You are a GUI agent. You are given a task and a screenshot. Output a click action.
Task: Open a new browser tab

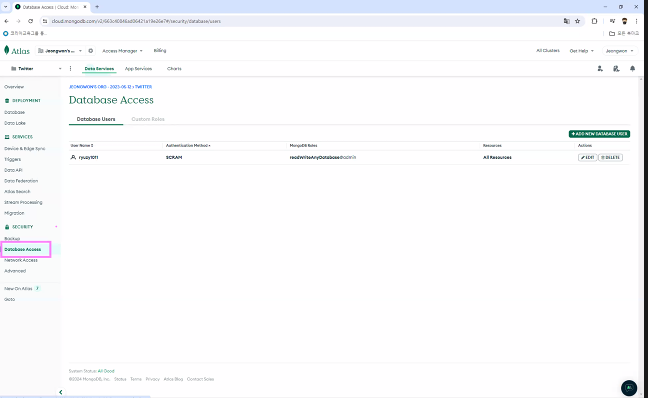coord(97,7)
